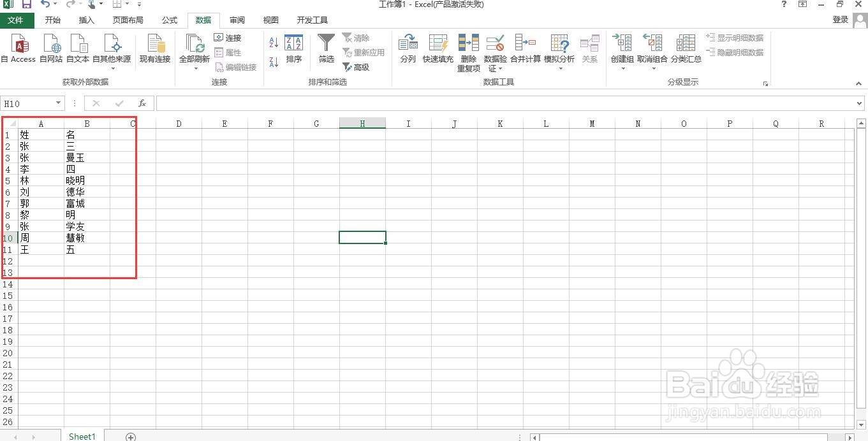Open the Name Box dropdown arrow
The height and width of the screenshot is (441, 868).
pyautogui.click(x=58, y=103)
